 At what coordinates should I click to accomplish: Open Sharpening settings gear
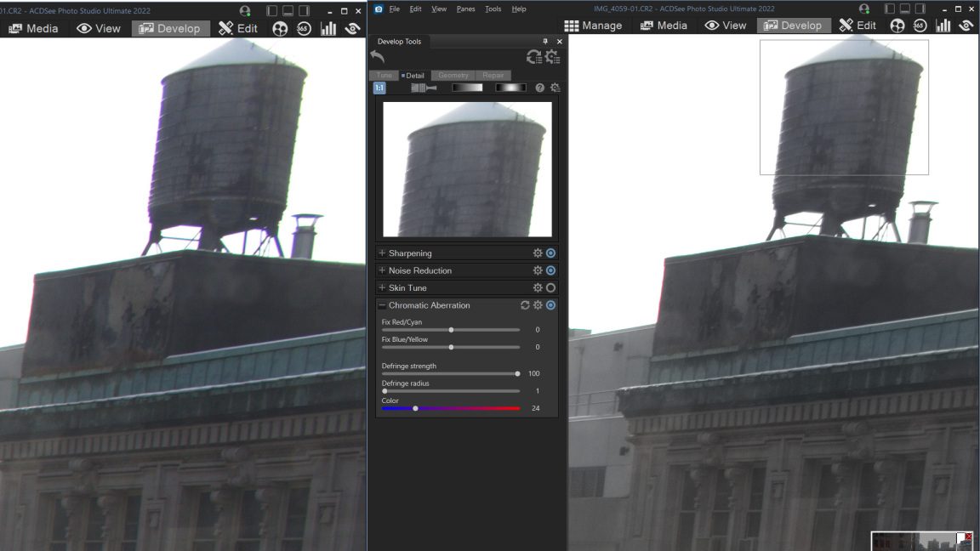click(538, 253)
